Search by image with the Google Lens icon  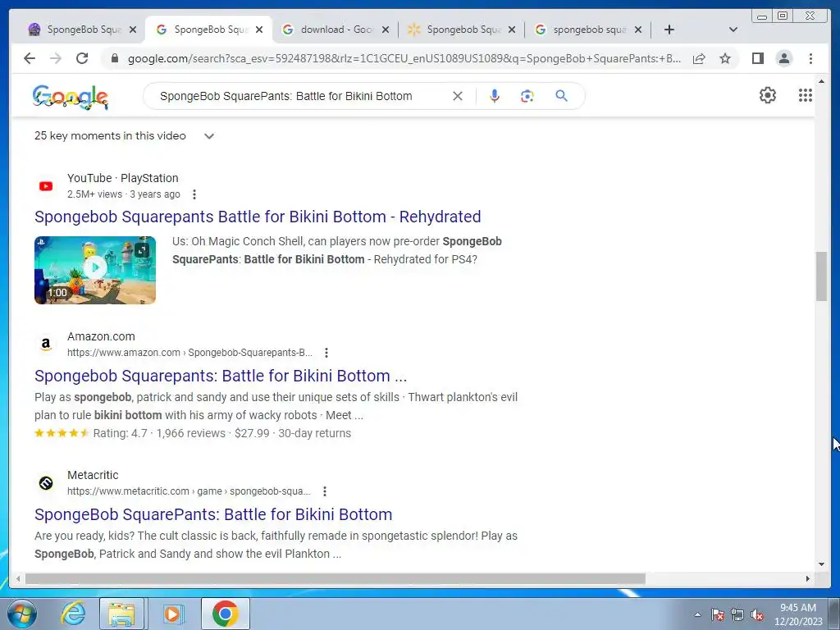click(x=527, y=96)
